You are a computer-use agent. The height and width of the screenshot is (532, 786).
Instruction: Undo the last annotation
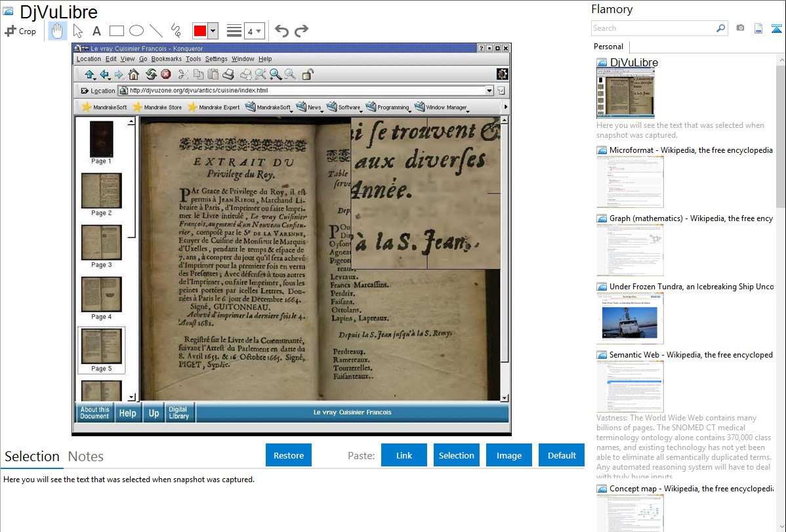click(x=281, y=31)
